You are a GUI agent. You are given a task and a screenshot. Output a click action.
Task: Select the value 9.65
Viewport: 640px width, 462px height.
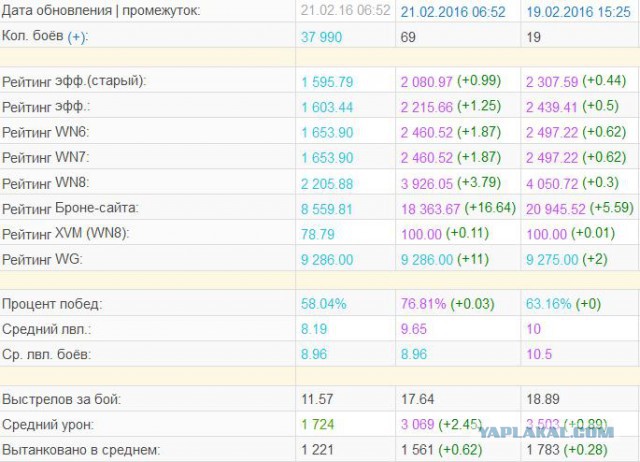coord(413,329)
